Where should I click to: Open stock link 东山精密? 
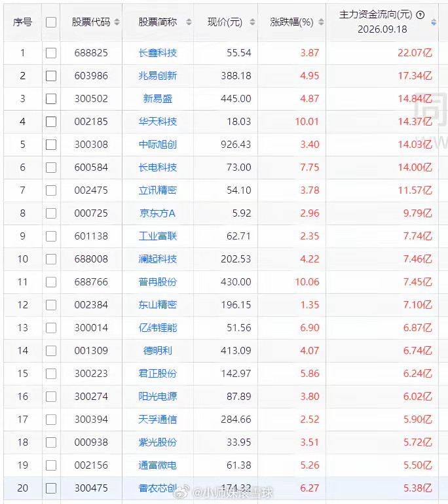[158, 305]
